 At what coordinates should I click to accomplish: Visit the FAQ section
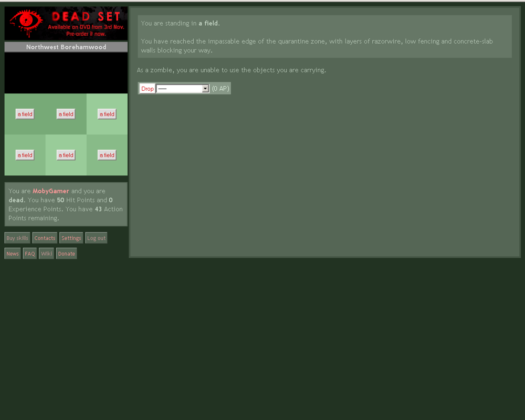coord(29,253)
